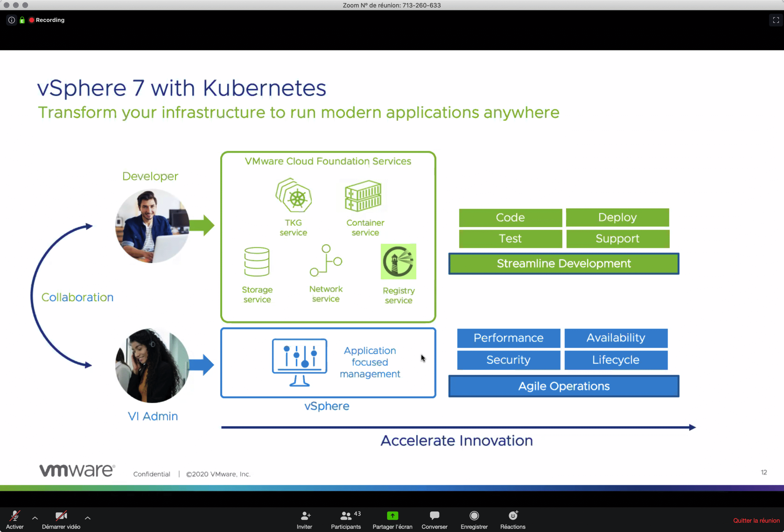Click the Streamline Development green bar
This screenshot has width=784, height=532.
pos(563,264)
